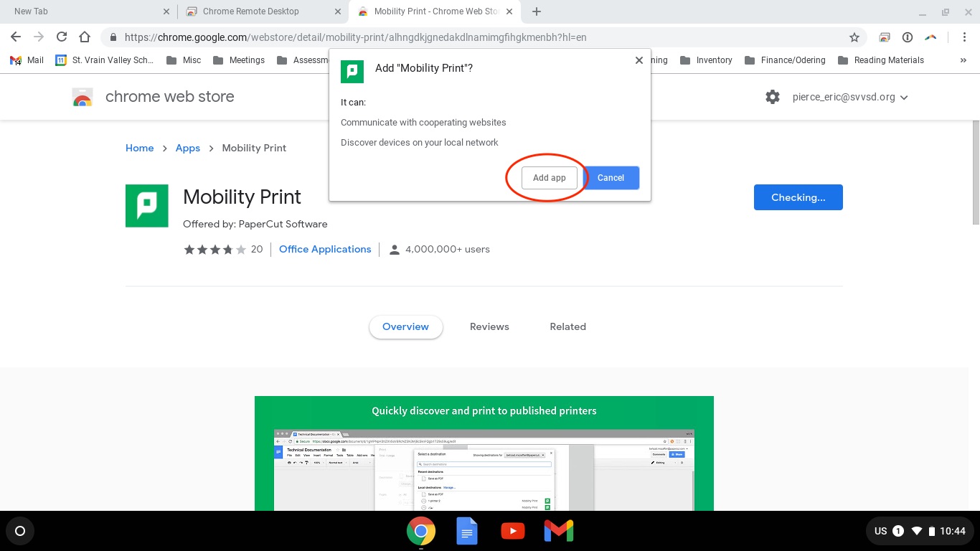Image resolution: width=980 pixels, height=551 pixels.
Task: Reload the current page
Action: [62, 37]
